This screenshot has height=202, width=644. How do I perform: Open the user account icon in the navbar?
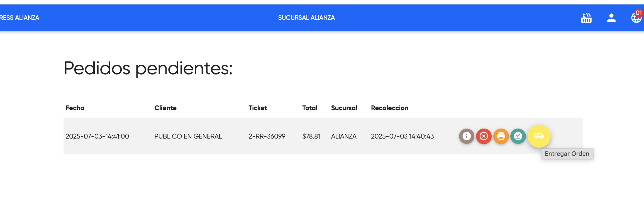[x=611, y=18]
